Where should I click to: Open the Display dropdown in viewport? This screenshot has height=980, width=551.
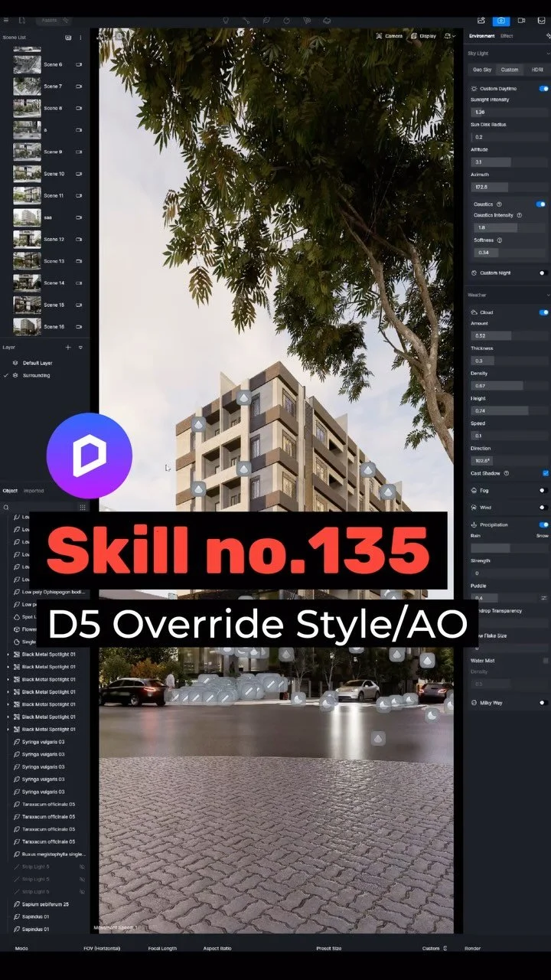pyautogui.click(x=424, y=36)
